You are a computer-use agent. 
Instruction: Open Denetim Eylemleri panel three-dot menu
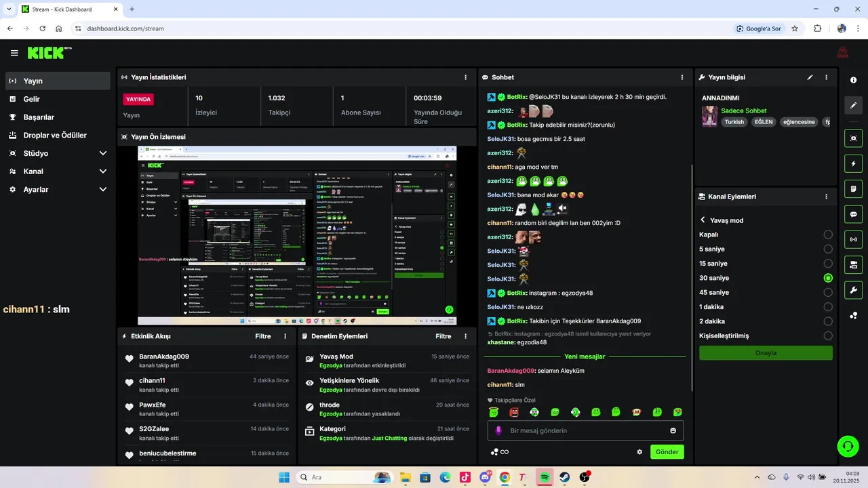(x=465, y=336)
